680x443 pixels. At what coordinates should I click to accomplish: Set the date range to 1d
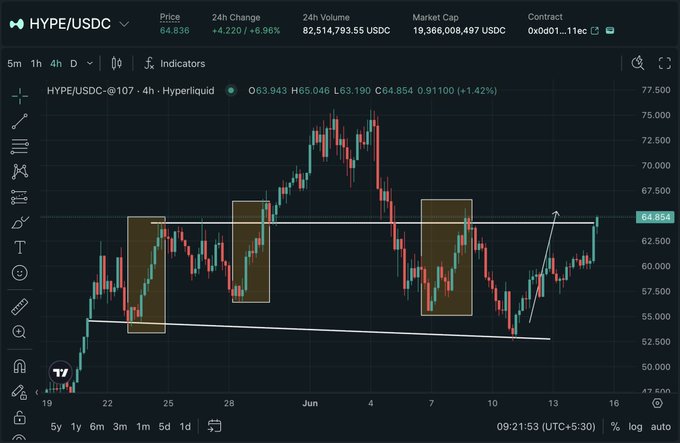click(x=185, y=427)
